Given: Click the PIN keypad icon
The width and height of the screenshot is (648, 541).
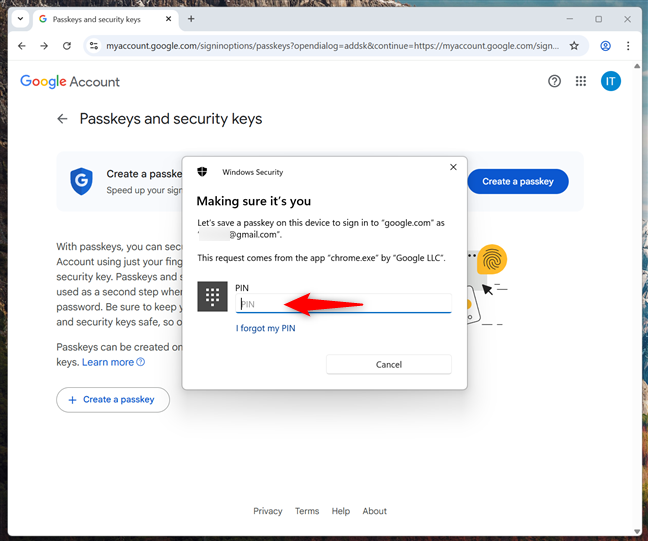Looking at the screenshot, I should [x=212, y=296].
